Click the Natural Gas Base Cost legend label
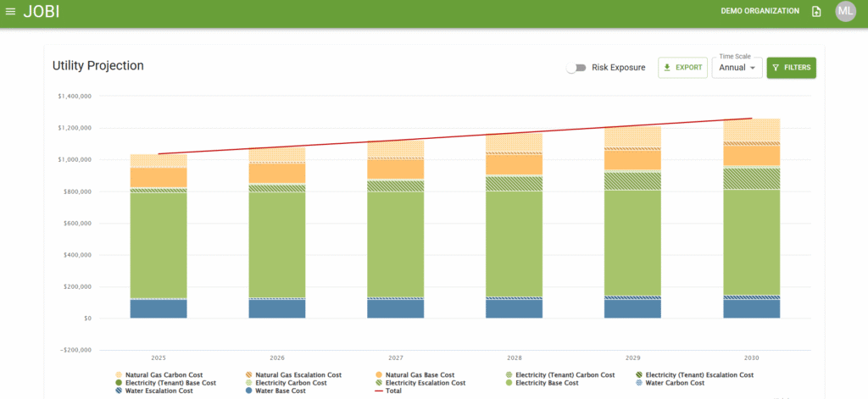The width and height of the screenshot is (868, 399). point(420,374)
